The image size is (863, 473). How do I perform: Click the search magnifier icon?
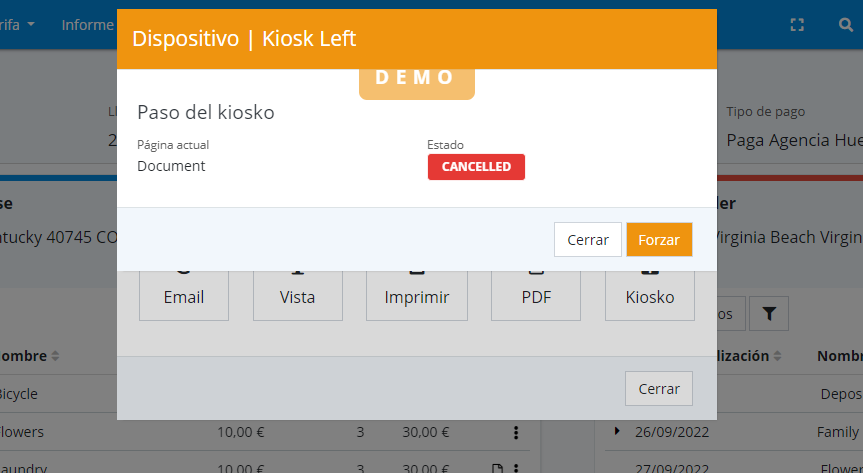[846, 25]
